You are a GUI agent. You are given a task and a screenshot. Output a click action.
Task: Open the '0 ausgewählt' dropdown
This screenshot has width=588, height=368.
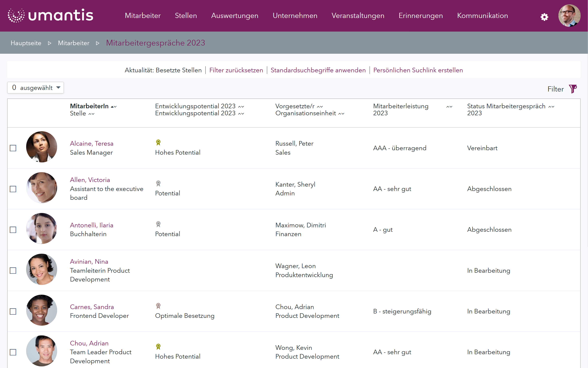tap(36, 88)
